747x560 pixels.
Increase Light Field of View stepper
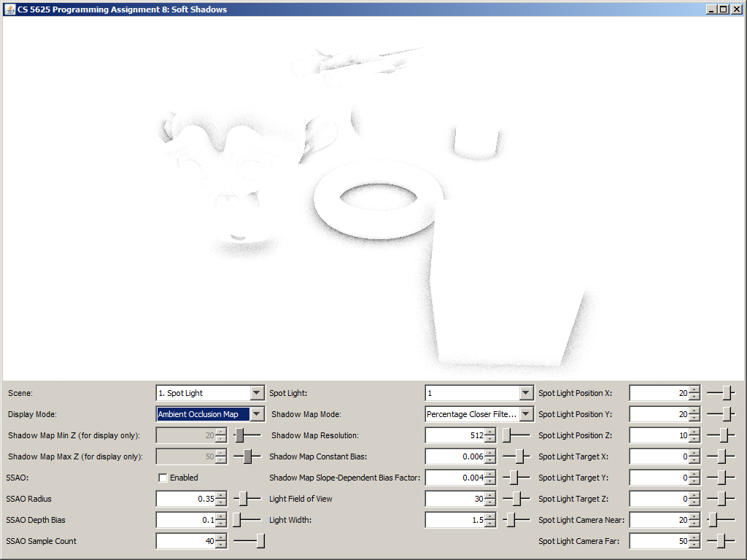pyautogui.click(x=489, y=496)
